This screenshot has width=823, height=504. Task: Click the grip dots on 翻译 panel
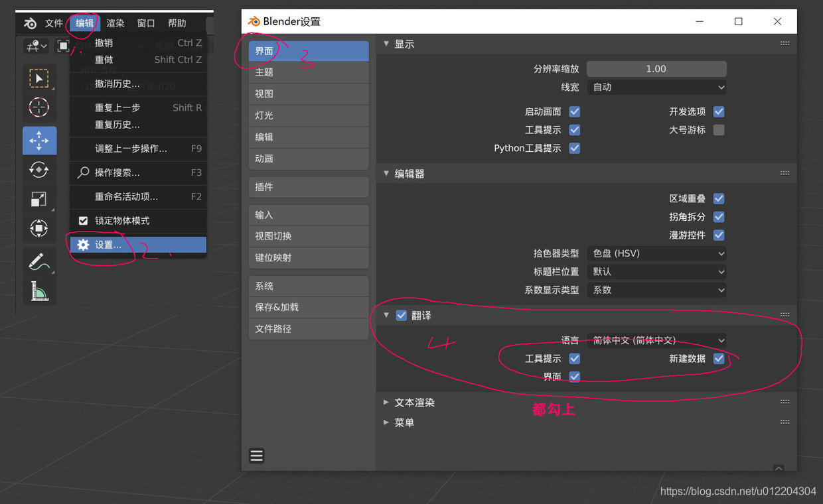pos(785,316)
